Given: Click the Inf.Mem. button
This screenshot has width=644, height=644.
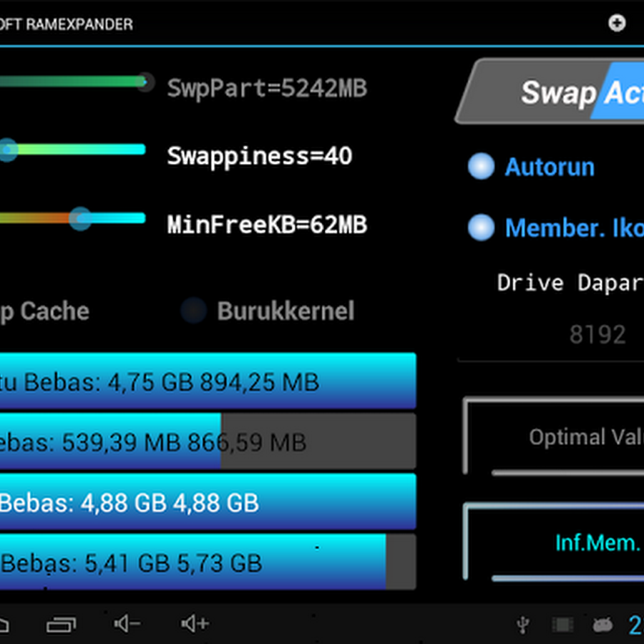Looking at the screenshot, I should [553, 542].
